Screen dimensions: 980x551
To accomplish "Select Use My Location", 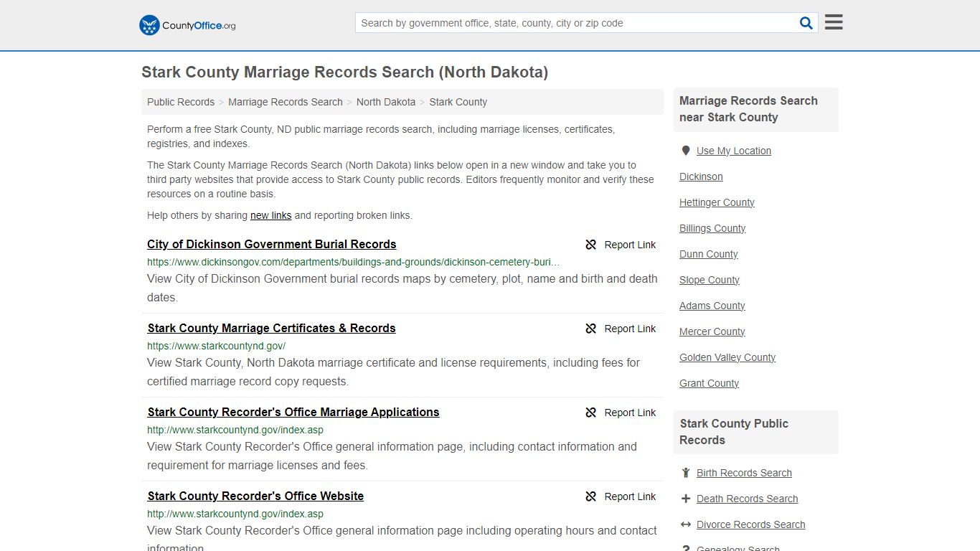I will tap(734, 151).
